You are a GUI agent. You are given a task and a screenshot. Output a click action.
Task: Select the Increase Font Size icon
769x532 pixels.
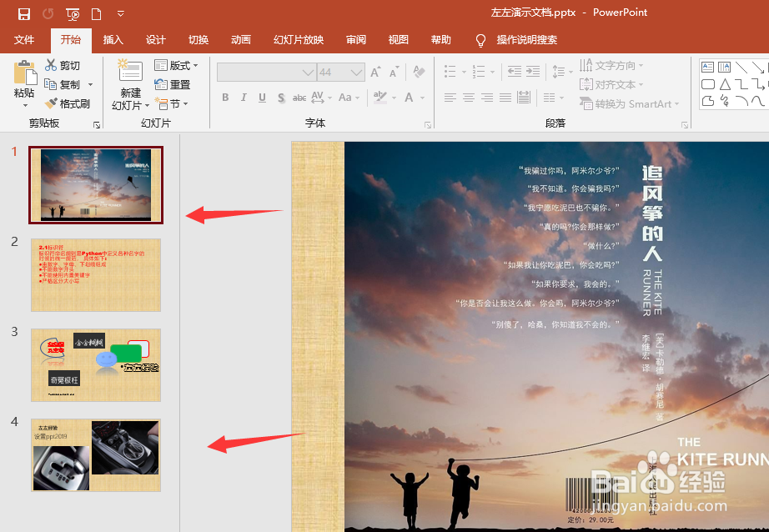pyautogui.click(x=374, y=71)
